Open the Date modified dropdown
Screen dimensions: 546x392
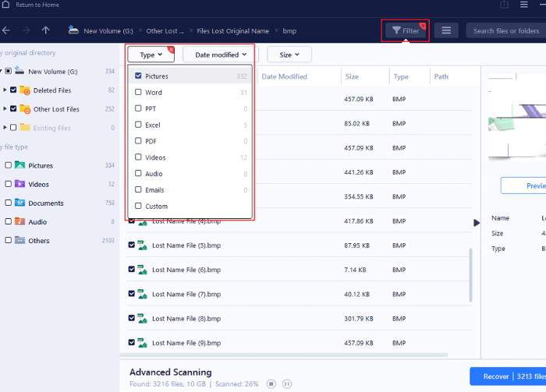(220, 55)
